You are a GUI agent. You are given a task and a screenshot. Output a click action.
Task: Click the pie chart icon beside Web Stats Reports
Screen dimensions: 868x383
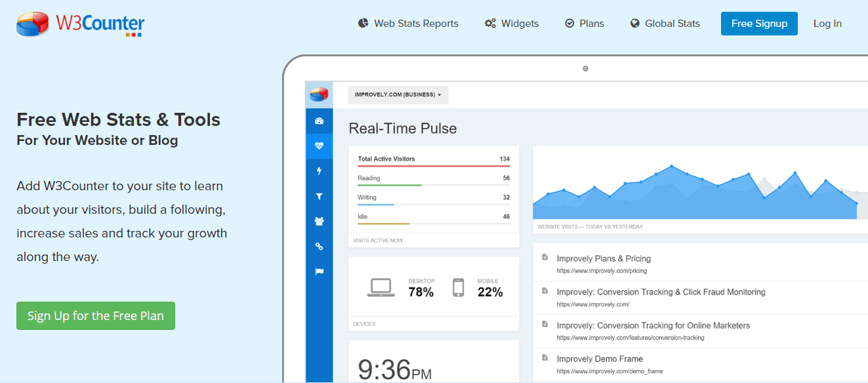pos(363,23)
